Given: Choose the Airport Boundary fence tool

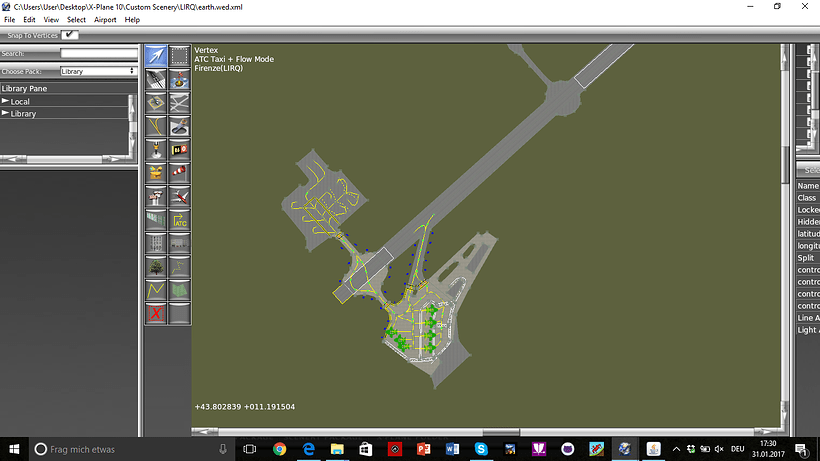Looking at the screenshot, I should (156, 220).
